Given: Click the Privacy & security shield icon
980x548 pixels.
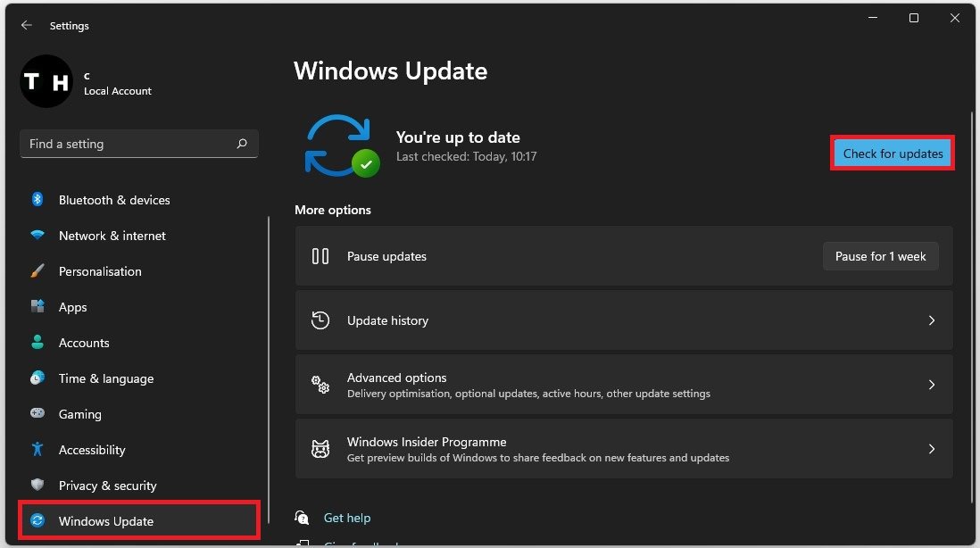Looking at the screenshot, I should click(x=37, y=485).
